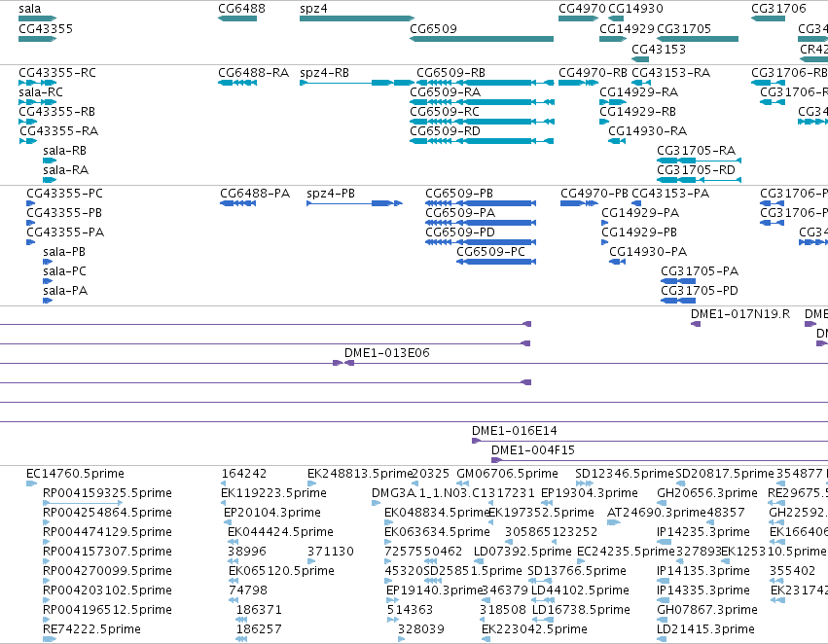This screenshot has width=828, height=644.
Task: Select transcript sala-RB
Action: (50, 161)
